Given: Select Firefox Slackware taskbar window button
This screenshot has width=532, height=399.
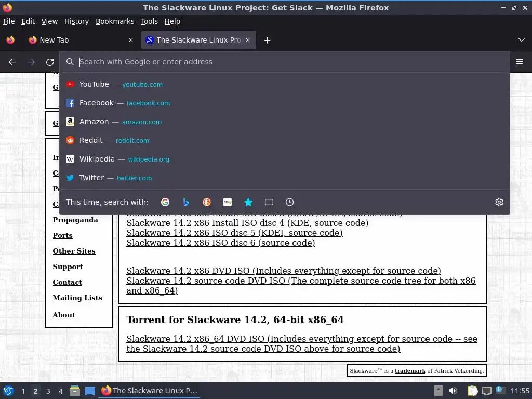Looking at the screenshot, I should [x=150, y=391].
